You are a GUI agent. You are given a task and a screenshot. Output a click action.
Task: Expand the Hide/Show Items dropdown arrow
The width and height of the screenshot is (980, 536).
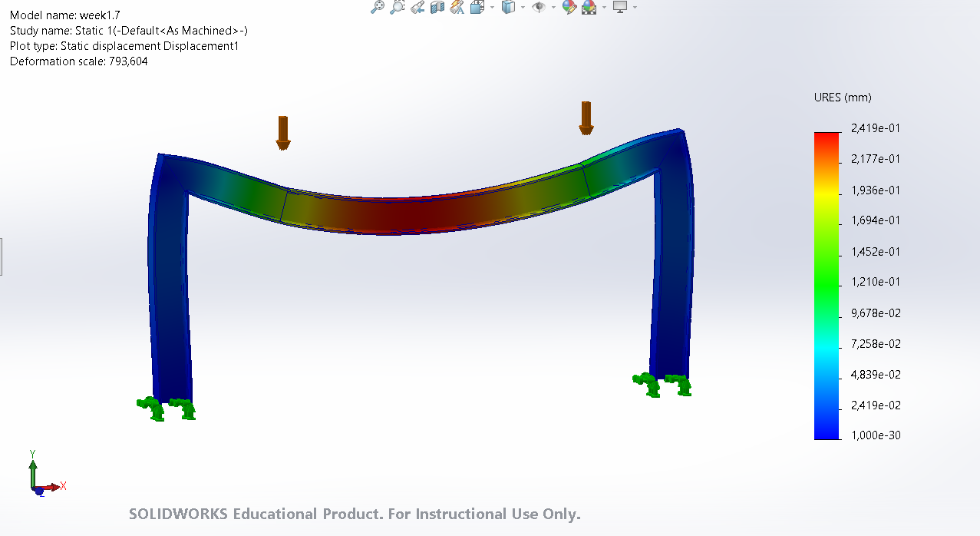553,7
